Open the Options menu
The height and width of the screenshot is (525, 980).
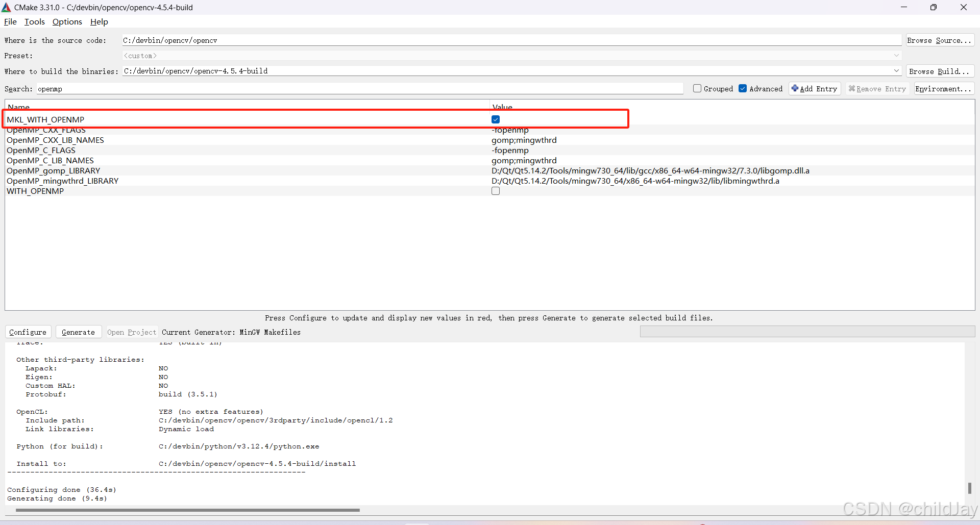[67, 21]
